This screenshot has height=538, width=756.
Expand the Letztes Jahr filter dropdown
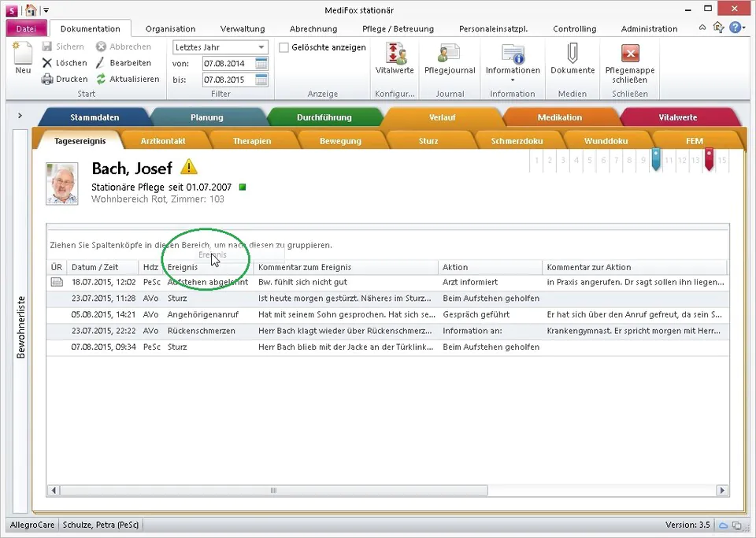pyautogui.click(x=262, y=48)
